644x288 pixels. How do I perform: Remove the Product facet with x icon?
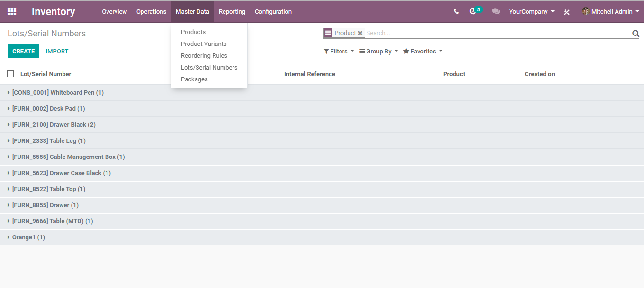[x=360, y=33]
